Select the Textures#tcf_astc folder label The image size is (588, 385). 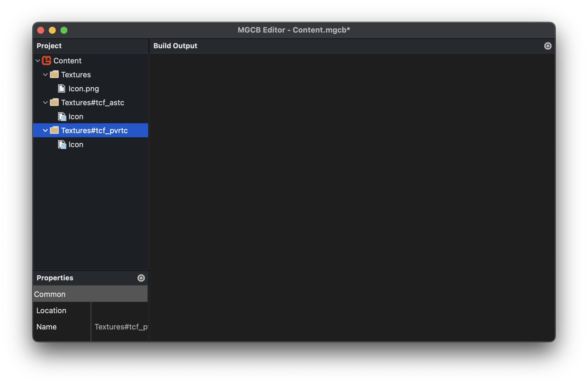92,102
